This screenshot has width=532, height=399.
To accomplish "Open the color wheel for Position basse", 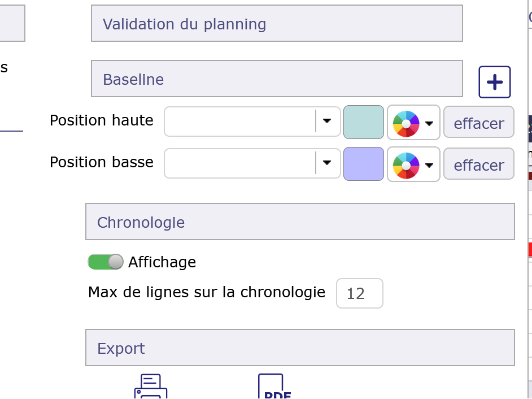I will [406, 164].
